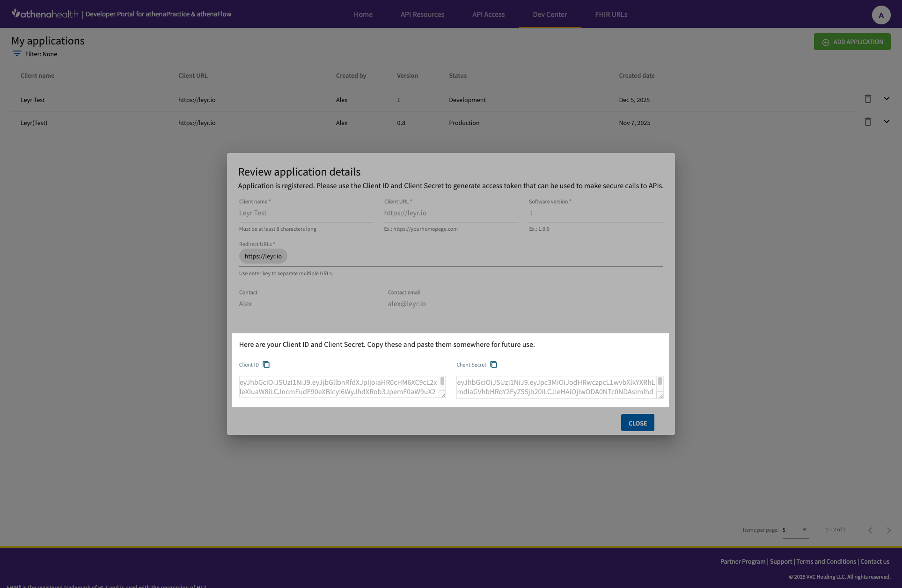Click the user avatar A icon
Screen dimensions: 902x588
coord(880,15)
